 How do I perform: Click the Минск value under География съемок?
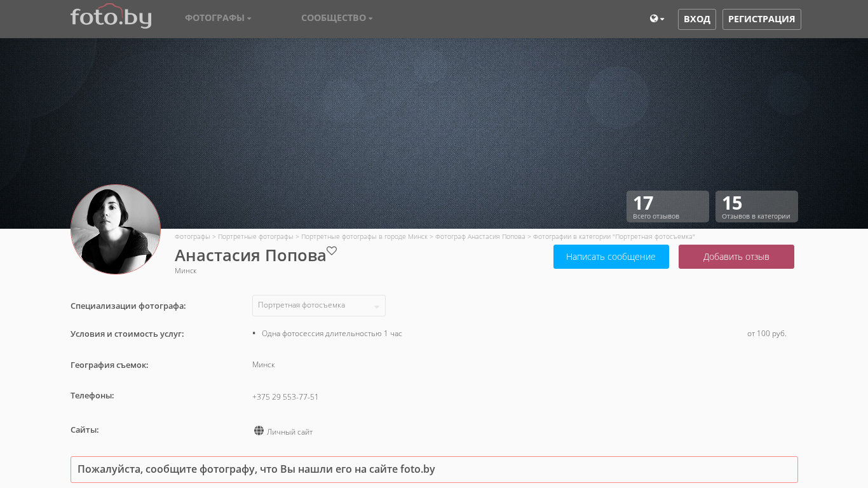(x=264, y=365)
